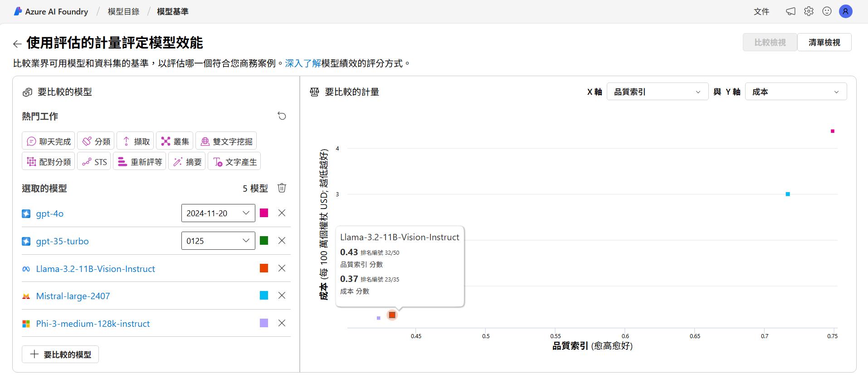Image resolution: width=868 pixels, height=388 pixels.
Task: Open the 文件 menu in header
Action: click(x=761, y=11)
